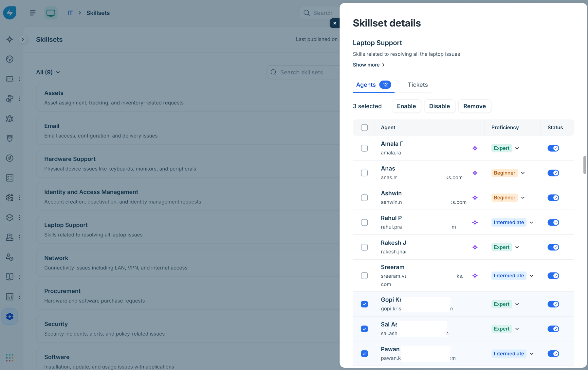The image size is (588, 370).
Task: Click the sparkle icon in Rahul's row
Action: [475, 223]
